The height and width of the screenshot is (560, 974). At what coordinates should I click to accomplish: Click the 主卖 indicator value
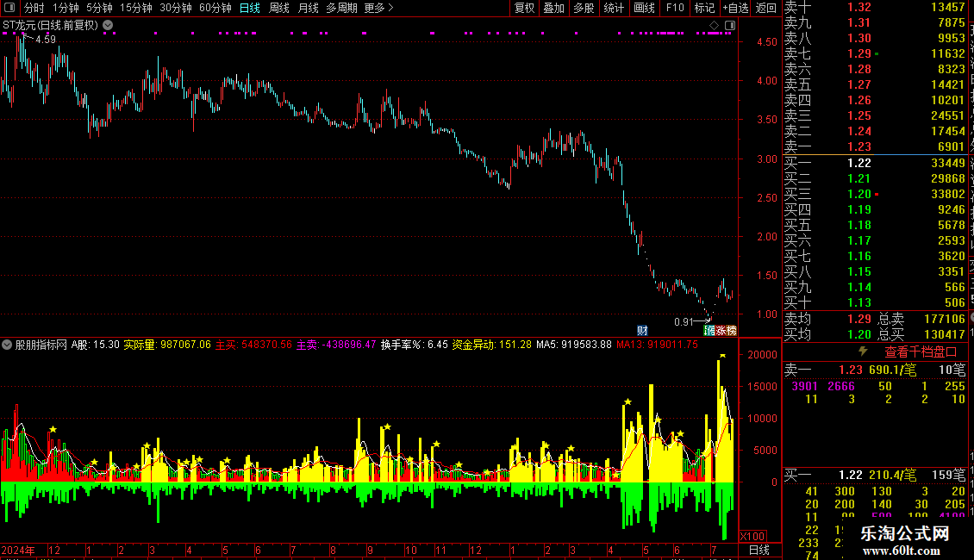[336, 345]
